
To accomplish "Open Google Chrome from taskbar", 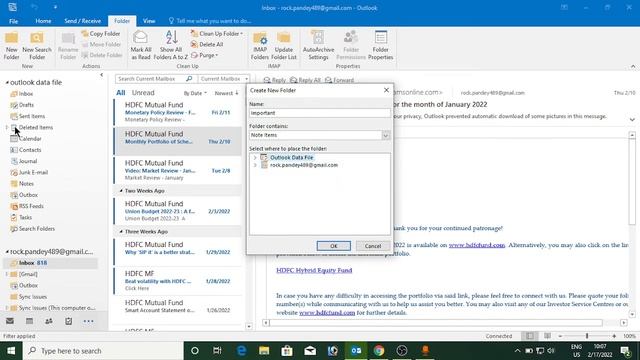I will pyautogui.click(x=379, y=351).
